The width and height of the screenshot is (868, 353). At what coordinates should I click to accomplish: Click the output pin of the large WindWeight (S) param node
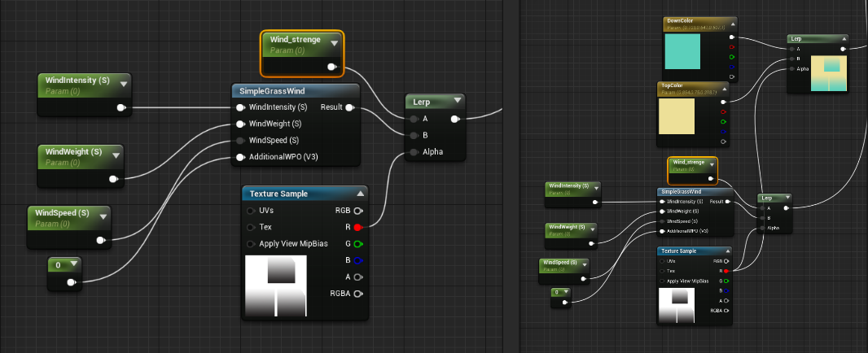(x=113, y=179)
